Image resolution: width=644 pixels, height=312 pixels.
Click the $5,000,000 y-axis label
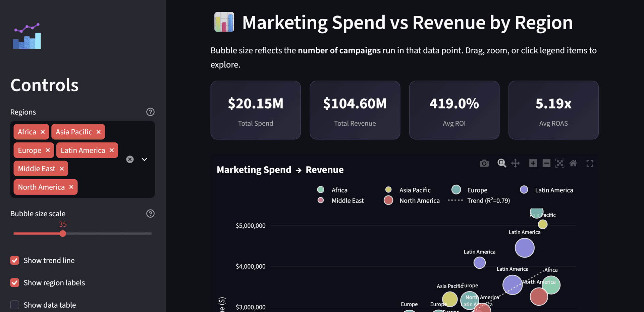251,226
